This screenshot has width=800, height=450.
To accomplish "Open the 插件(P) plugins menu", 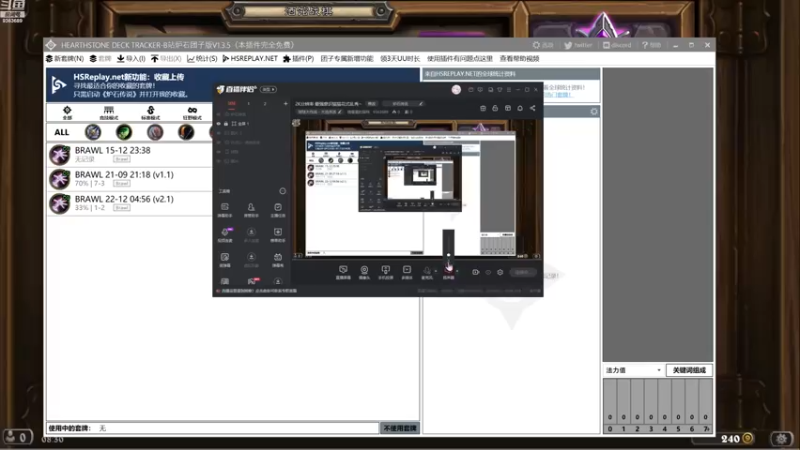I will click(x=298, y=59).
